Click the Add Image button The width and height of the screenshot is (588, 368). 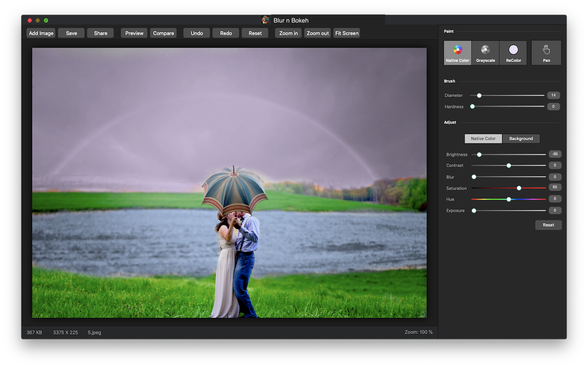41,33
